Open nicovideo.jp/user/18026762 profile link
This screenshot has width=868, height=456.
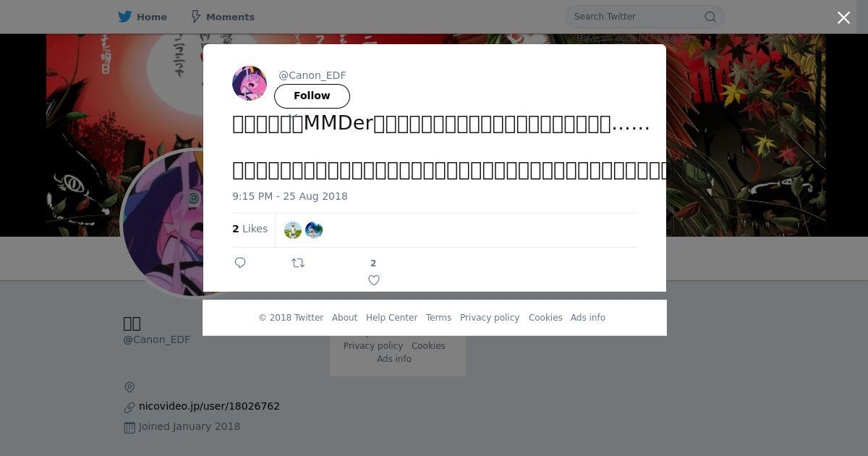point(209,406)
